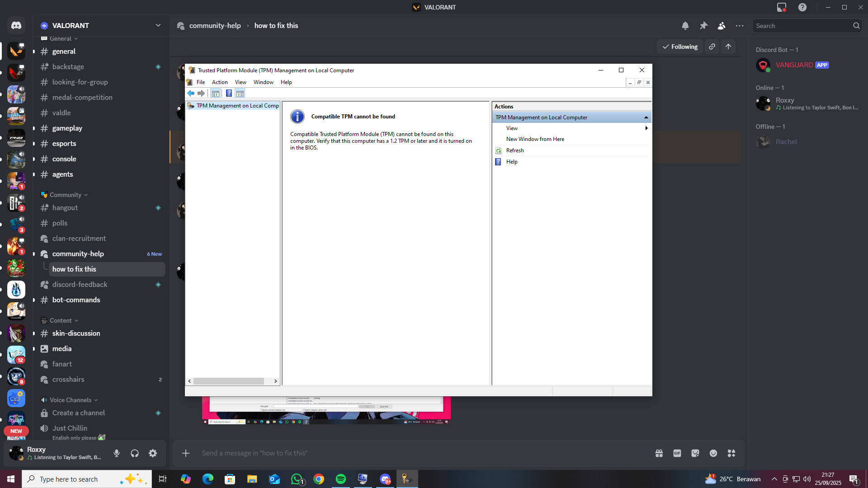
Task: Click the copy link icon
Action: pyautogui.click(x=712, y=47)
